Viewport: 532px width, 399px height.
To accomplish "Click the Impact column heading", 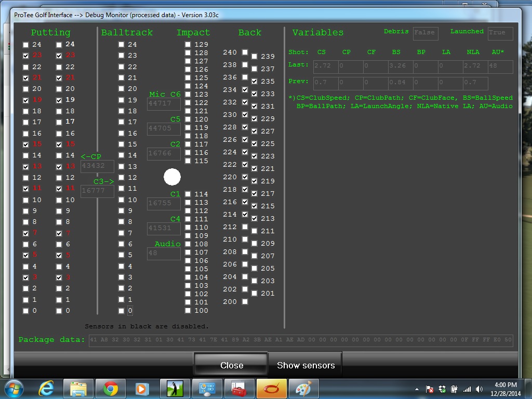I will (193, 33).
